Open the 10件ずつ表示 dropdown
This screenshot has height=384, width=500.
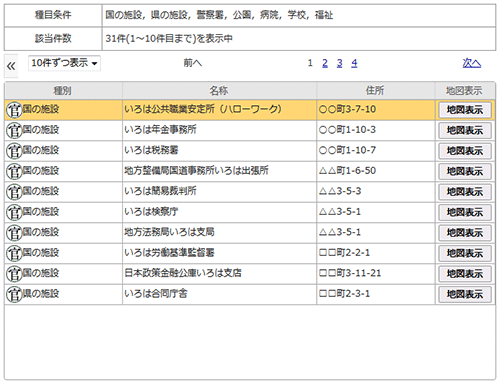coord(64,63)
